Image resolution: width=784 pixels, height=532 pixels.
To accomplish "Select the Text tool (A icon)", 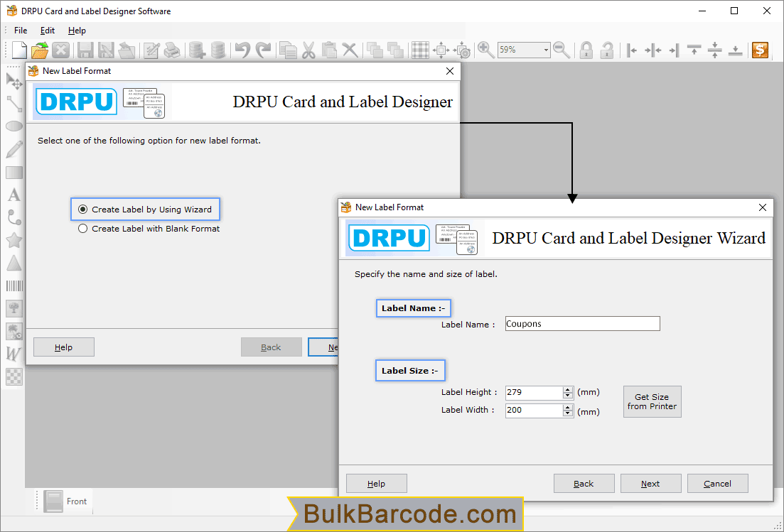I will (x=14, y=195).
